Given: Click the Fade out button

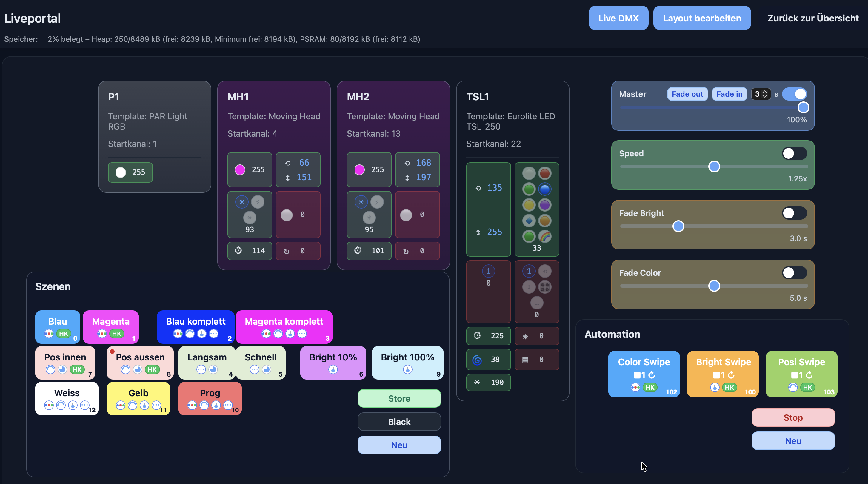Looking at the screenshot, I should click(x=687, y=94).
